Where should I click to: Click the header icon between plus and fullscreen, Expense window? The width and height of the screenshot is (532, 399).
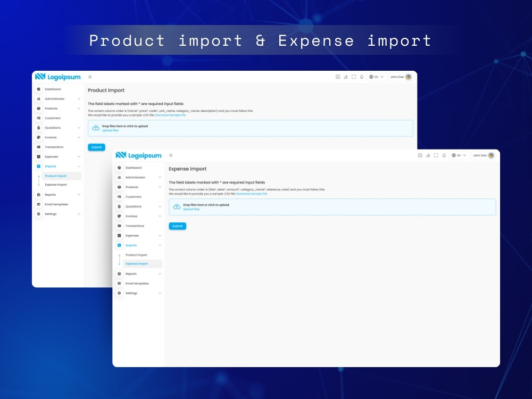[x=428, y=155]
